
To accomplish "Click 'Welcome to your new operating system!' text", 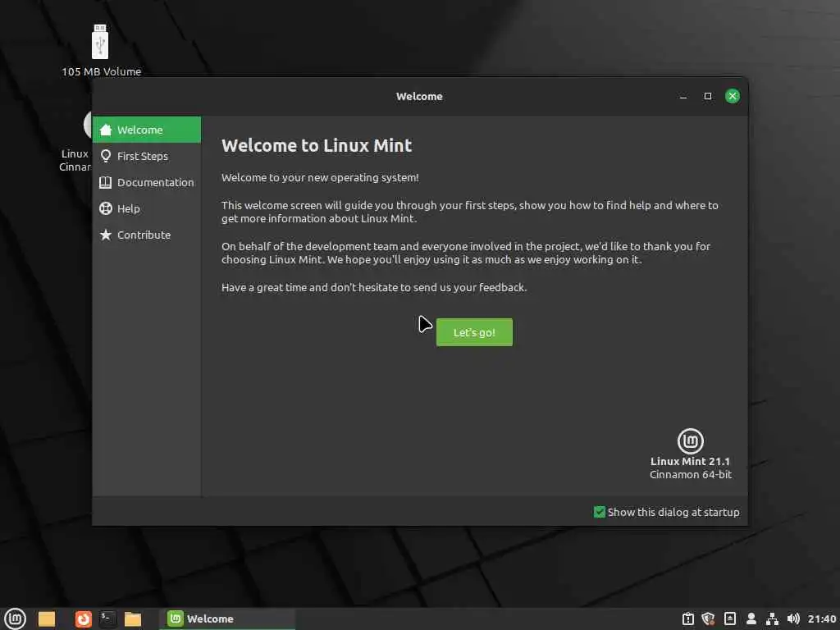I will 320,178.
